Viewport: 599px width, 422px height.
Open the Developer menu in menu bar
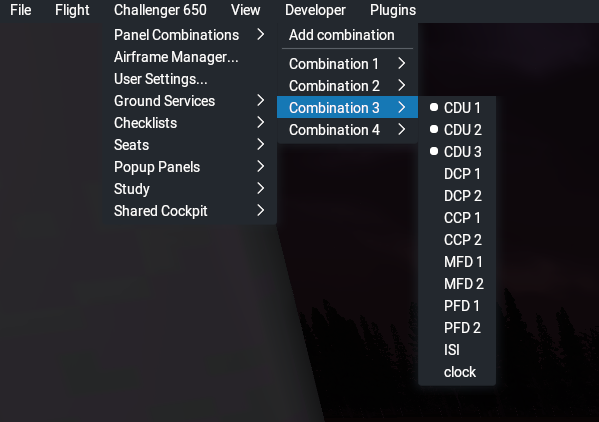[315, 10]
